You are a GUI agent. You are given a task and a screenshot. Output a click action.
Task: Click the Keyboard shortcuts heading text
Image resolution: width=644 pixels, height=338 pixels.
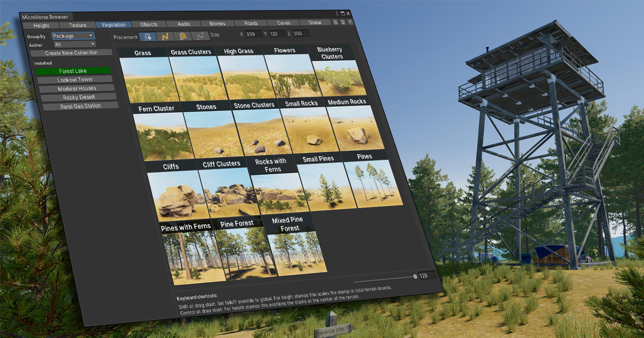[196, 297]
